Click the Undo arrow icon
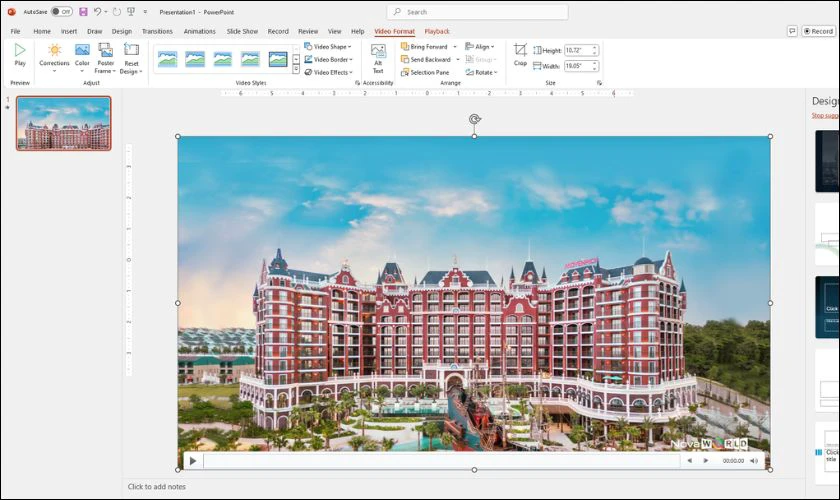 (98, 12)
